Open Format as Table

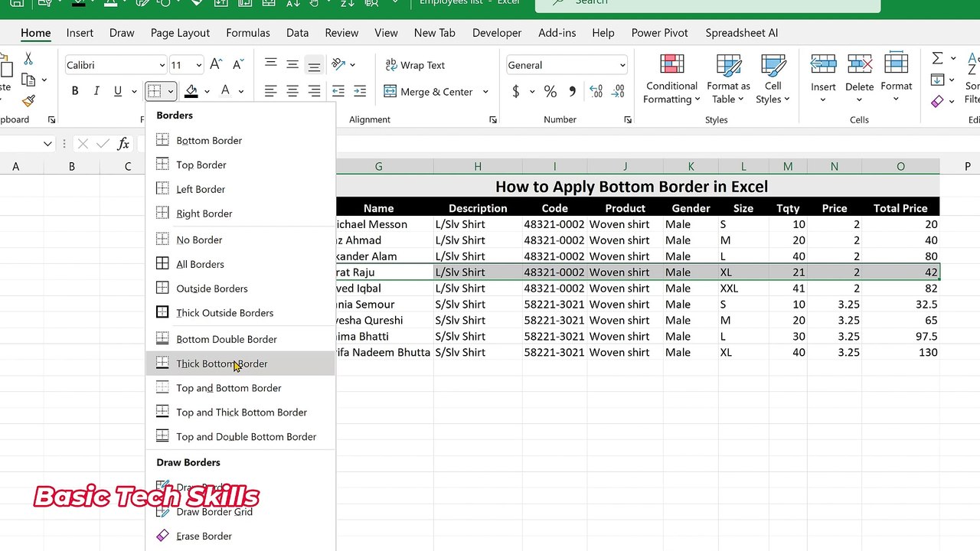pyautogui.click(x=728, y=79)
